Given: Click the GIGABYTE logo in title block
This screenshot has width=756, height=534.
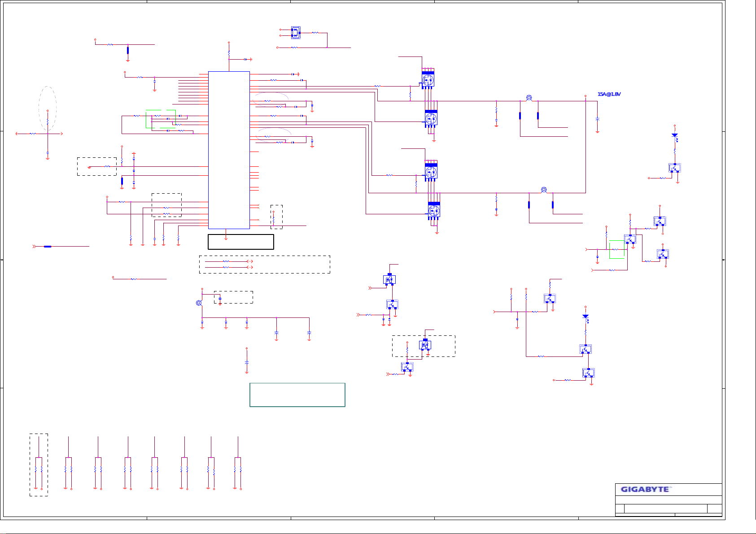Looking at the screenshot, I should tap(646, 489).
